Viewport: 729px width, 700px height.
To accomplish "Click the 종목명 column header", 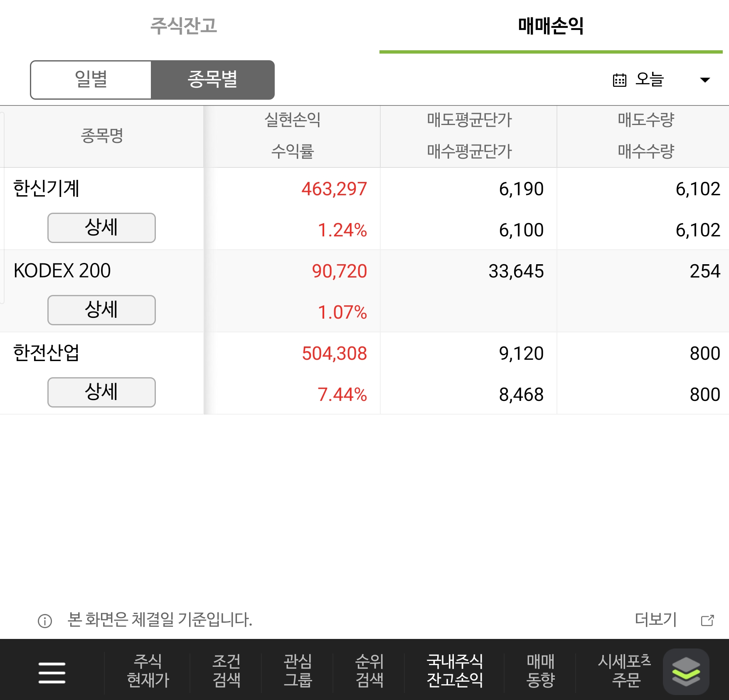I will (x=102, y=136).
